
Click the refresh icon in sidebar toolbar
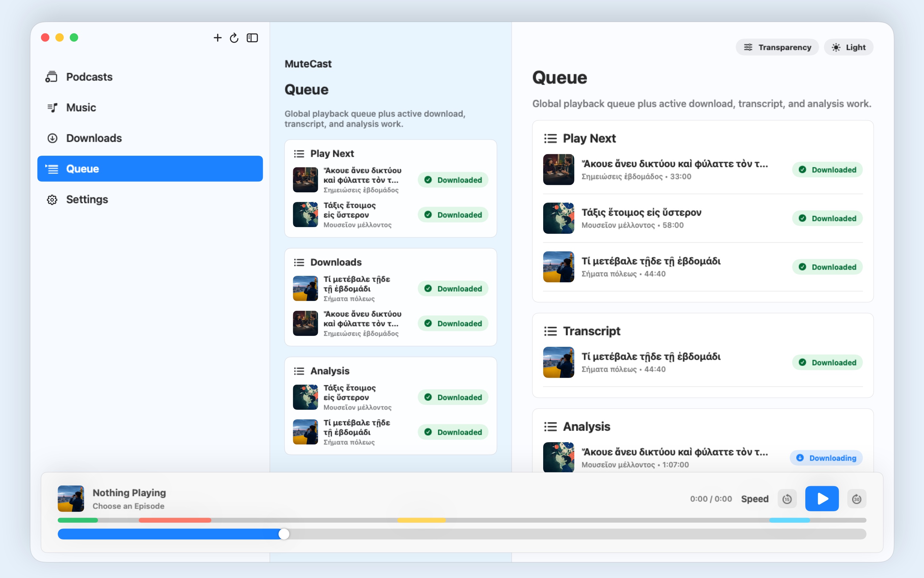[234, 38]
